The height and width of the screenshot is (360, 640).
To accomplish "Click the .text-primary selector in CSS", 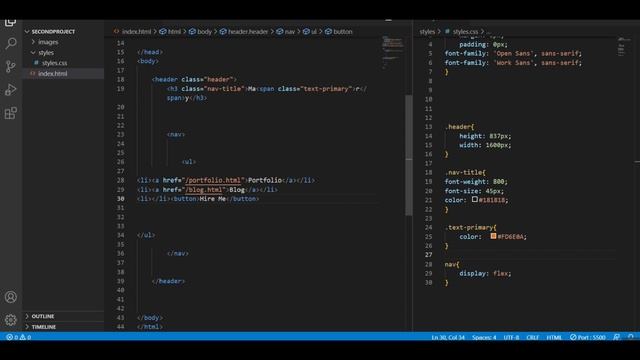I will click(469, 227).
